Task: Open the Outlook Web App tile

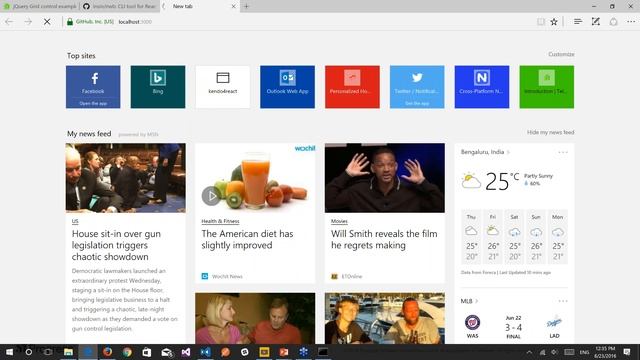Action: pyautogui.click(x=287, y=87)
